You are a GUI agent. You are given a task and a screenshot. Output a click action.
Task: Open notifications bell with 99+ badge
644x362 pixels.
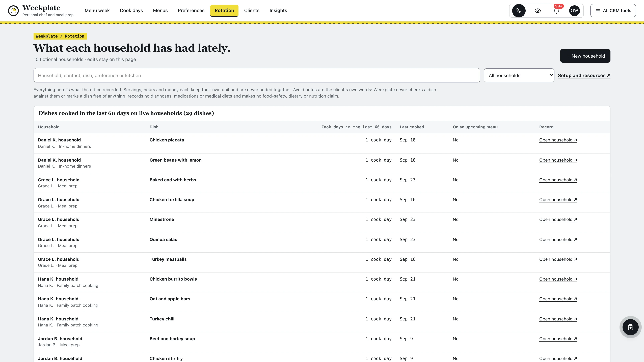pyautogui.click(x=556, y=11)
